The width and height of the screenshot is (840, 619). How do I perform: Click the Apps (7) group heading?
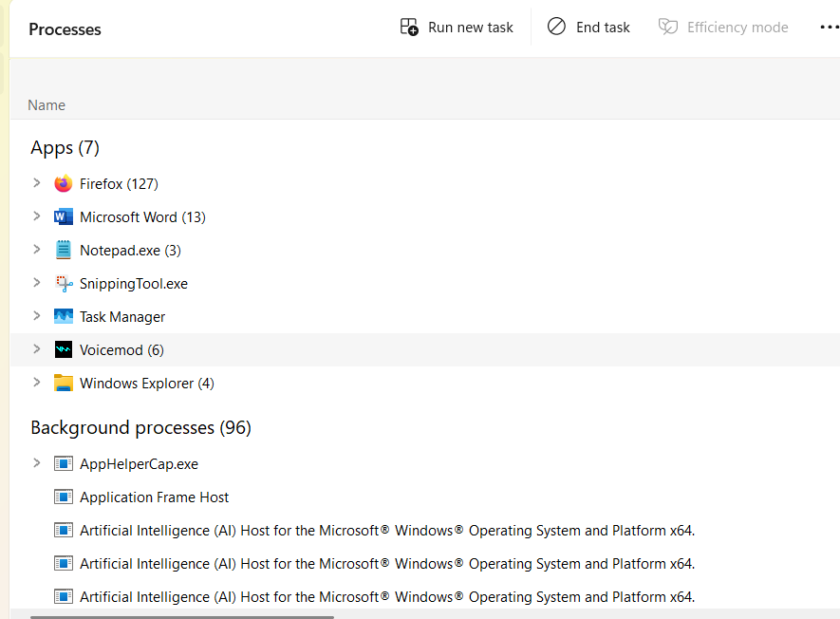tap(65, 147)
